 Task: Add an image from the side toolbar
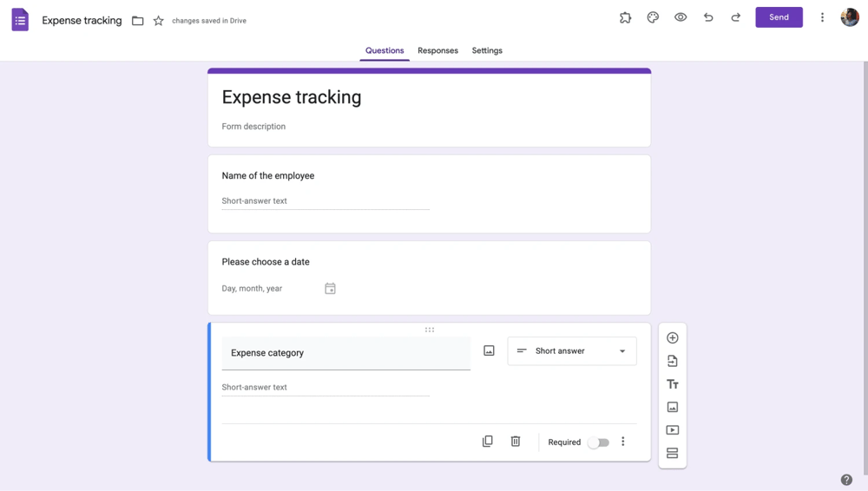672,407
